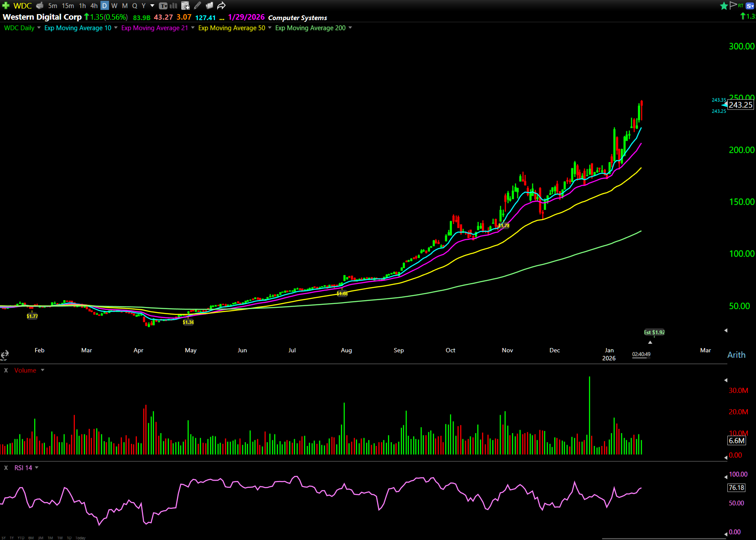Click the WDC ticker symbol field
This screenshot has width=756, height=540.
click(23, 6)
